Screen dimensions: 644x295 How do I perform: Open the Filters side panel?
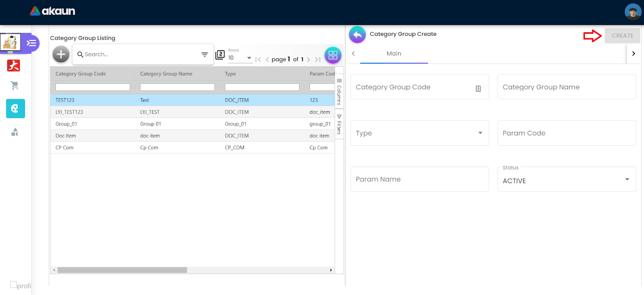[339, 125]
